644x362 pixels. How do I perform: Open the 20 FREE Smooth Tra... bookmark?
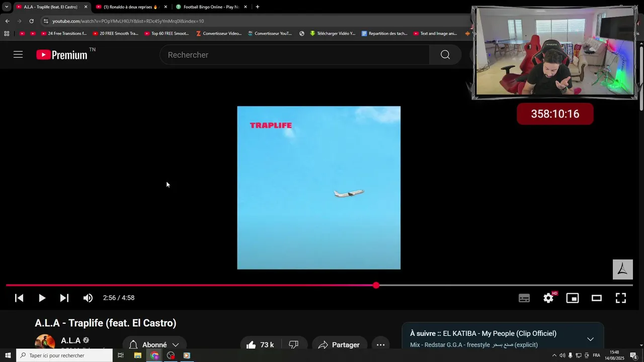pyautogui.click(x=116, y=34)
